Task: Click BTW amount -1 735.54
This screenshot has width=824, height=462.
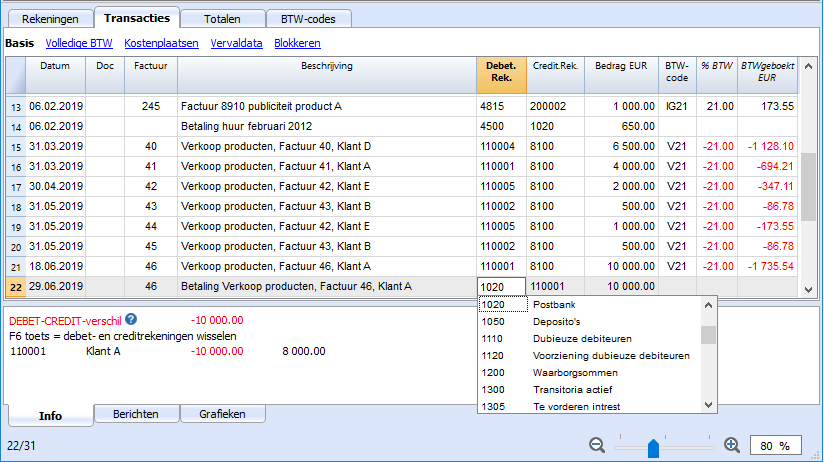Action: (x=767, y=266)
